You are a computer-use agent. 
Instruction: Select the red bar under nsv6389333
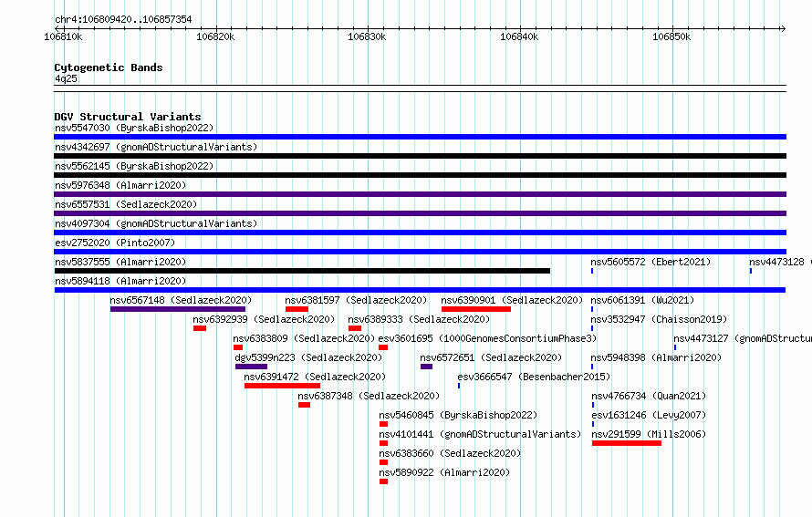tap(355, 328)
